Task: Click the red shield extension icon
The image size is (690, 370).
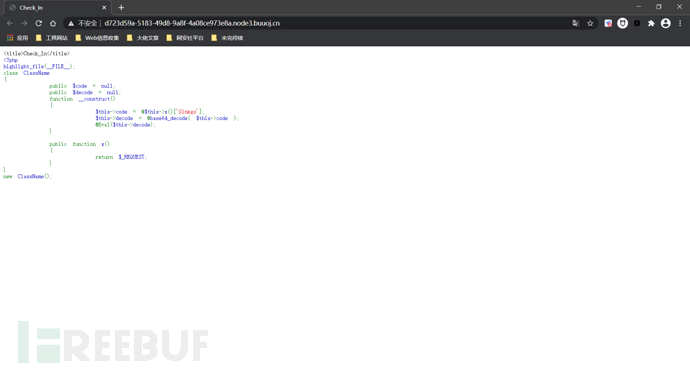Action: click(x=608, y=23)
